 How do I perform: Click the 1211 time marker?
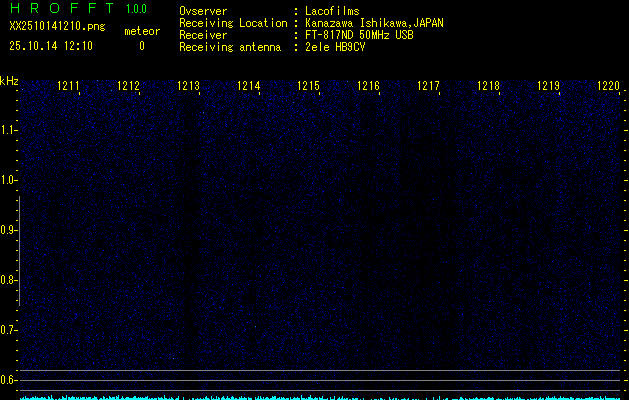tap(69, 87)
